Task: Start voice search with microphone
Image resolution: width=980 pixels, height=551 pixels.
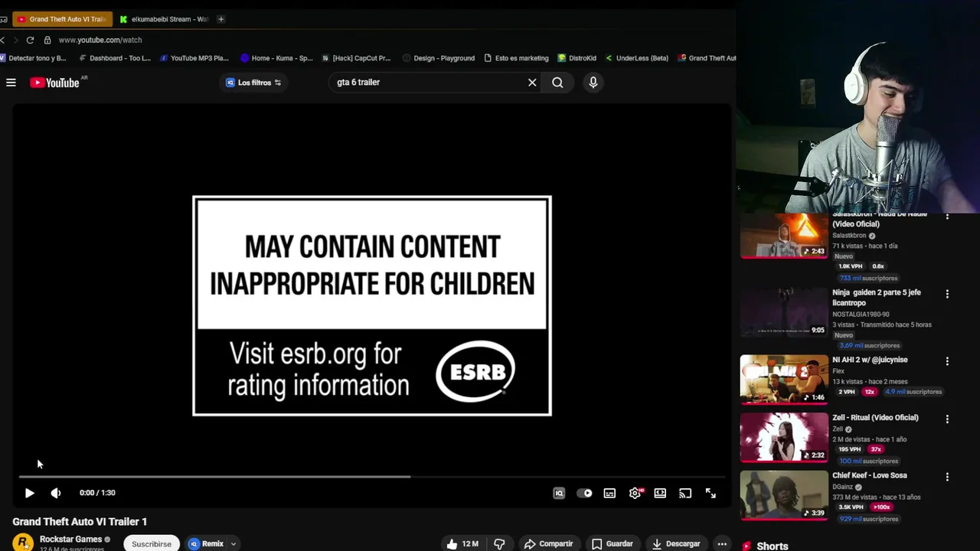Action: (x=593, y=83)
